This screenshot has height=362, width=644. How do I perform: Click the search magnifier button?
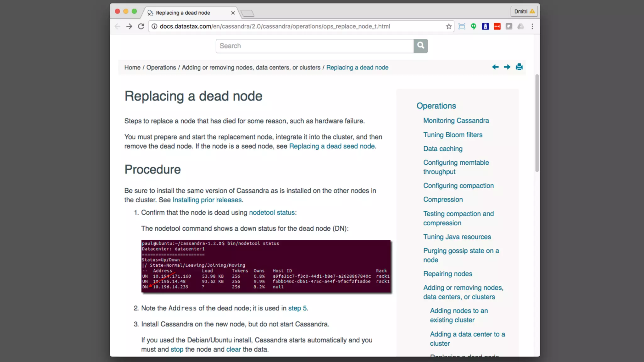click(420, 46)
